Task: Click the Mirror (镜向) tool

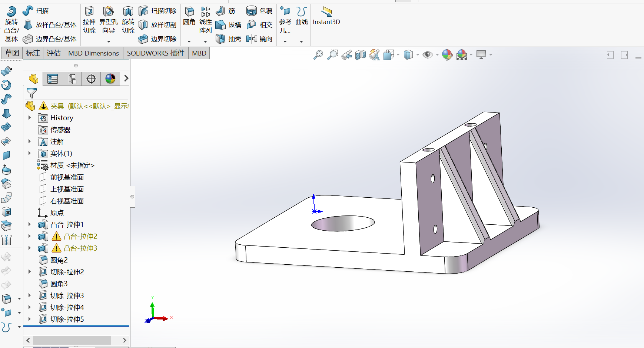Action: 259,39
